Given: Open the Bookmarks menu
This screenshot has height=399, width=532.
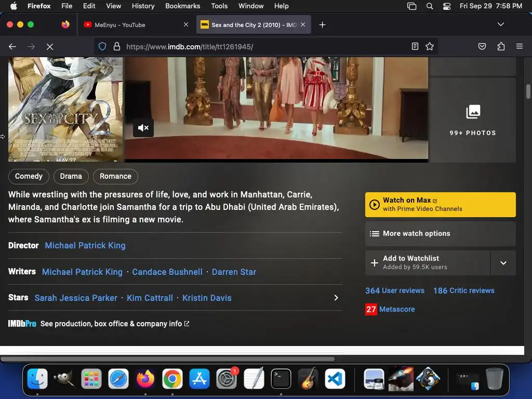Looking at the screenshot, I should [182, 6].
